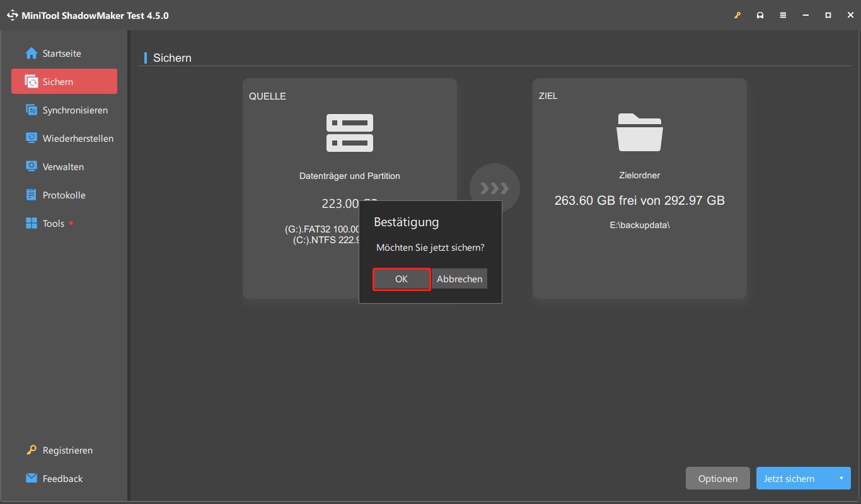Click the Registrieren key icon in sidebar
861x504 pixels.
(31, 450)
